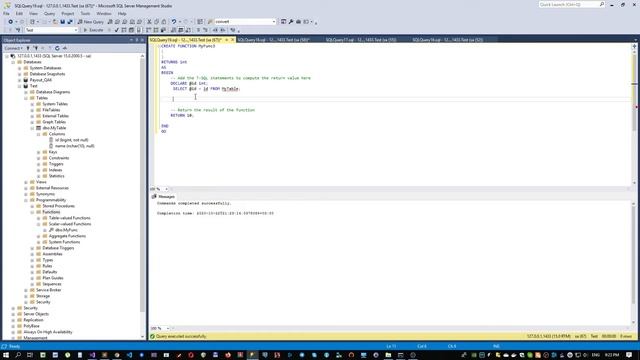Click the search magnifier in Quick Launch

[602, 4]
